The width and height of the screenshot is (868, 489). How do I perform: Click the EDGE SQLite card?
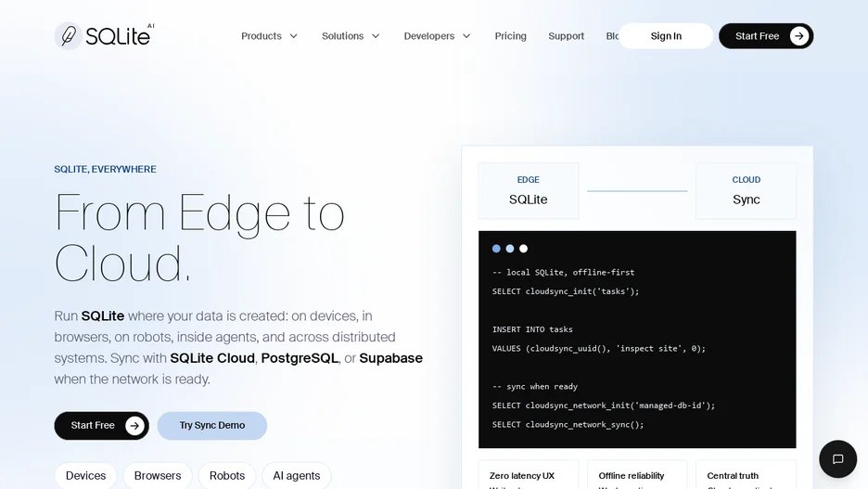[528, 190]
